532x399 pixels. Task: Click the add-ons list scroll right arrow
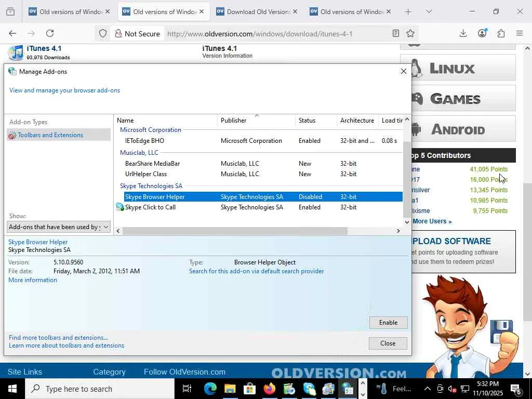point(398,231)
